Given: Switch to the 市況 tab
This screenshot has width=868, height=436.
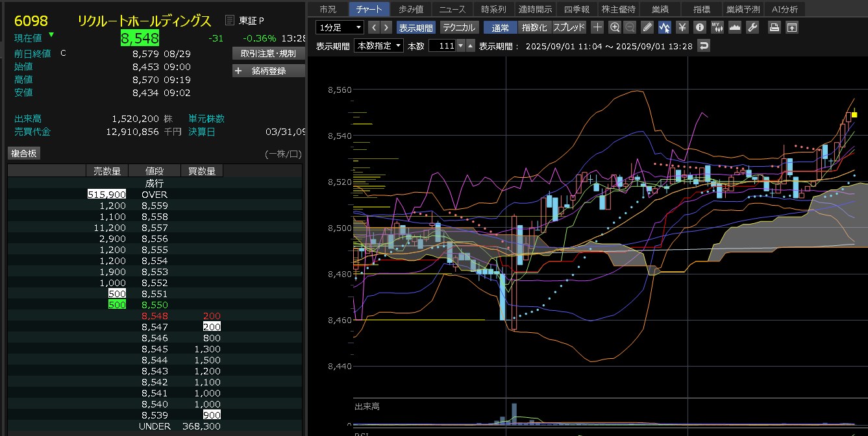Looking at the screenshot, I should click(x=328, y=9).
